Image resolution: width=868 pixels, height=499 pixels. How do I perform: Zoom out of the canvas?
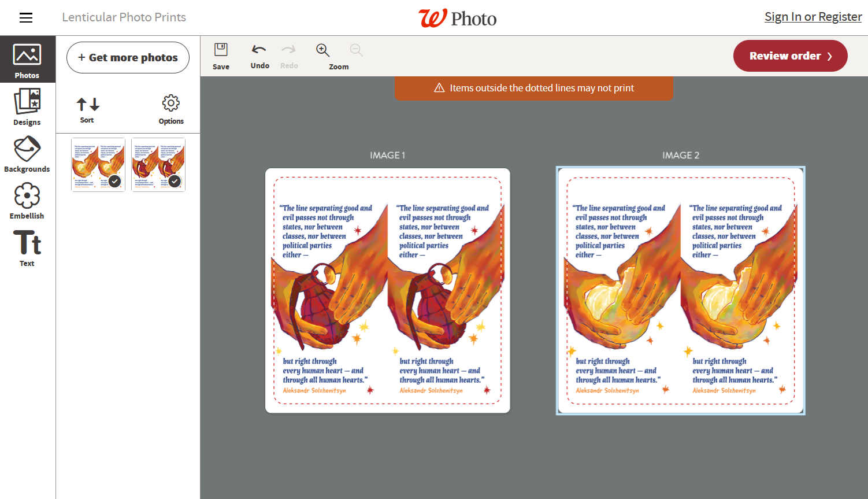click(357, 51)
